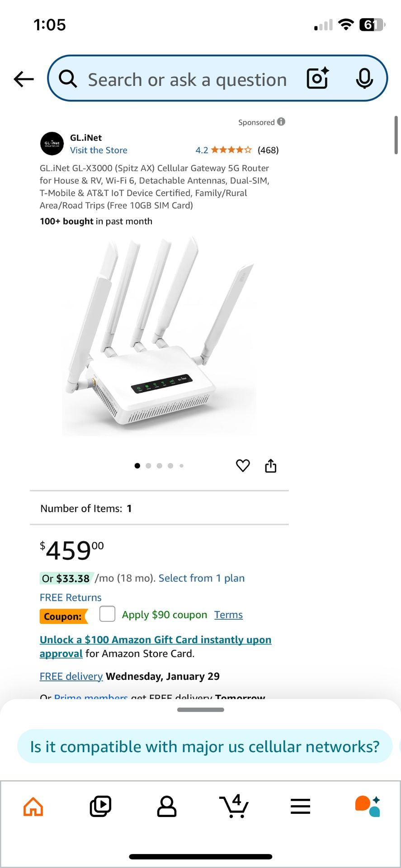Open the Rufus AI assistant icon

[367, 807]
